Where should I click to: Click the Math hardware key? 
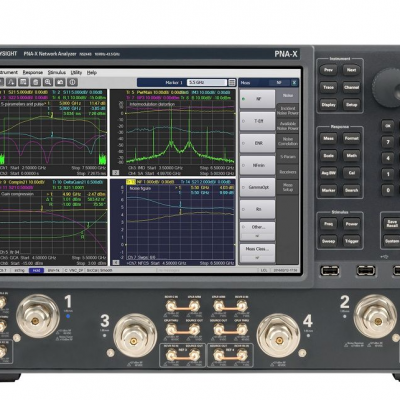click(x=351, y=156)
